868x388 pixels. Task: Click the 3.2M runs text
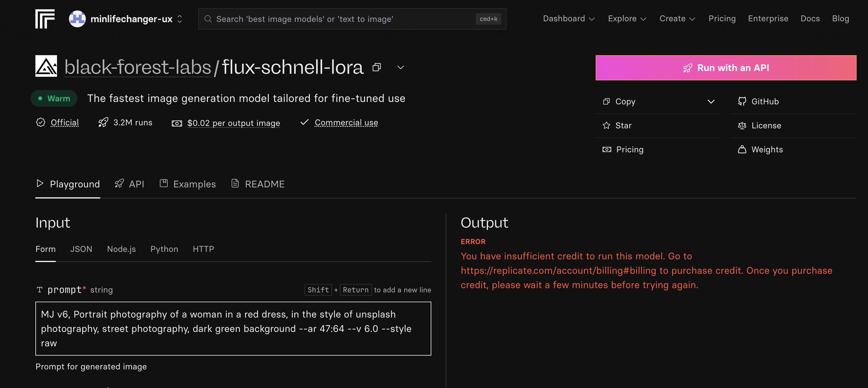click(x=133, y=123)
